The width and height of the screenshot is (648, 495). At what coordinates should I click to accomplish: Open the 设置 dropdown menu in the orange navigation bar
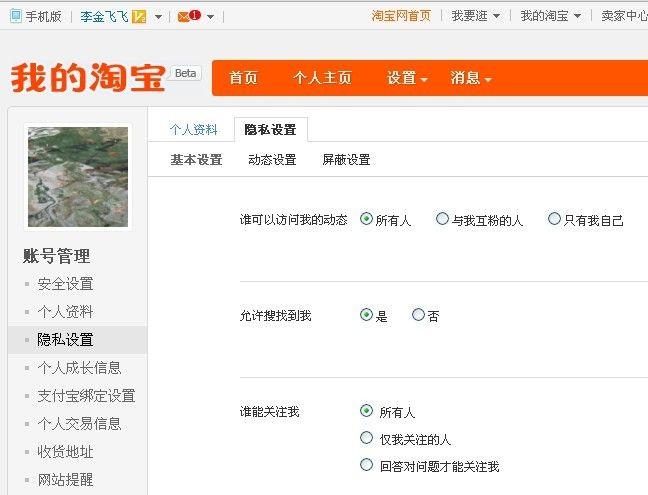coord(407,78)
